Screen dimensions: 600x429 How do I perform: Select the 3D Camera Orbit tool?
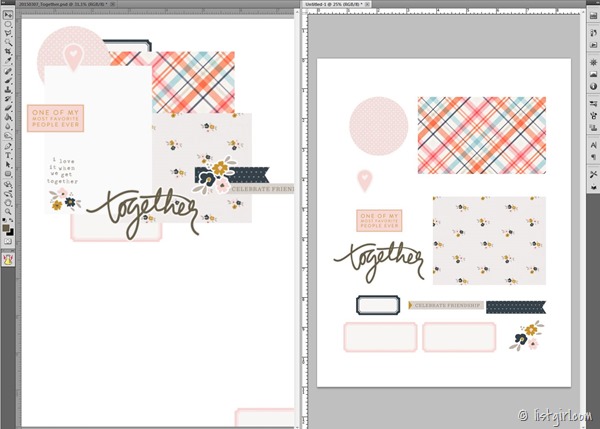click(x=8, y=193)
